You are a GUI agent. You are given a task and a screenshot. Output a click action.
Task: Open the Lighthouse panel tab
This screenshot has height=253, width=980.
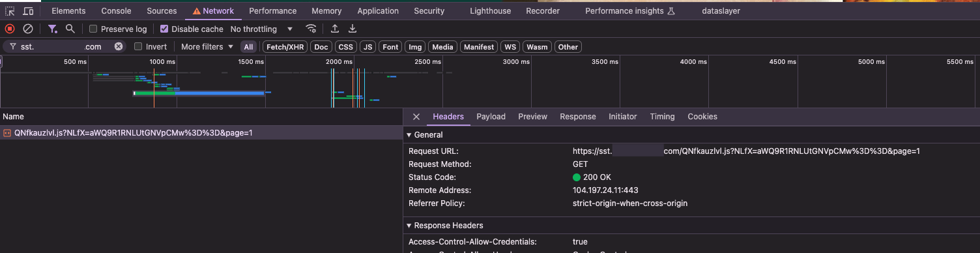491,11
